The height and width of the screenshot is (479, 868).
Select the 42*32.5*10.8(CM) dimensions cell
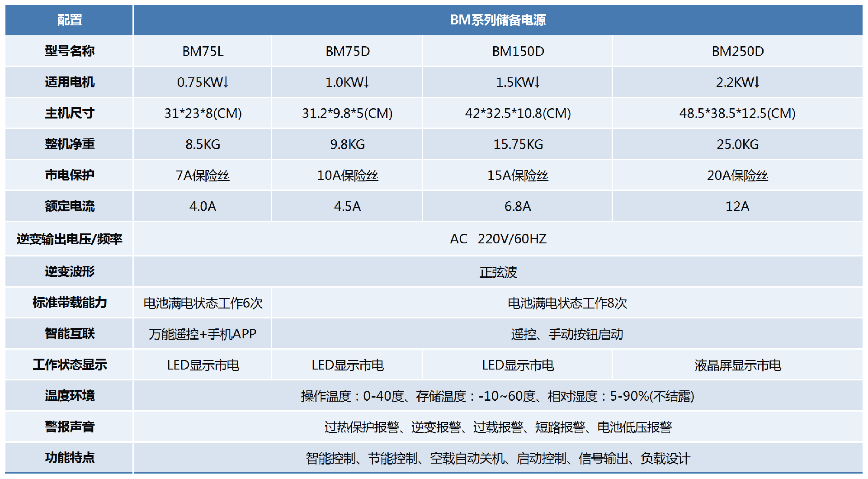click(518, 113)
